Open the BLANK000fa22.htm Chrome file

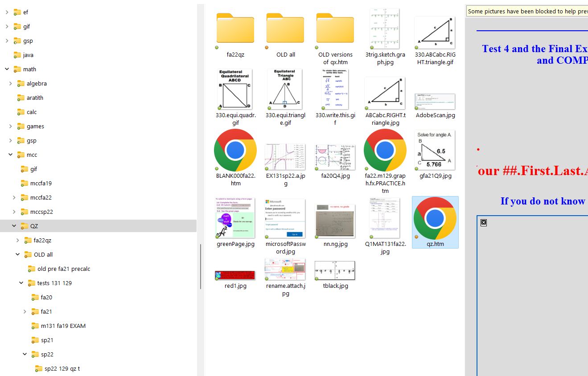coord(235,151)
